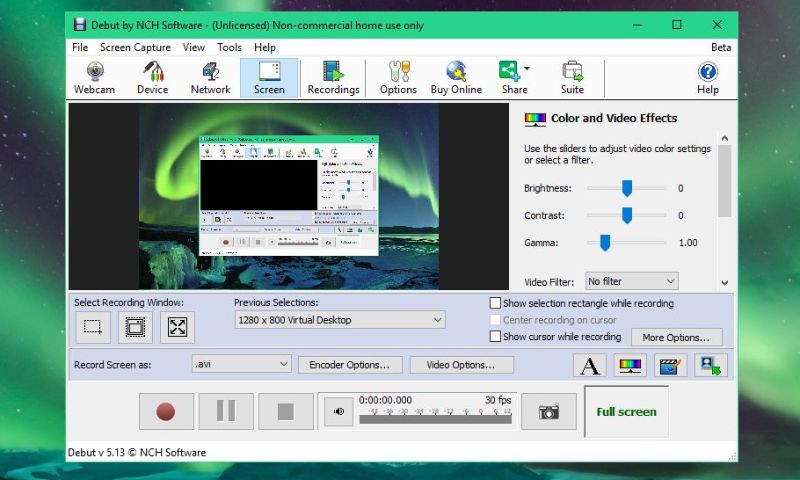Screen dimensions: 800x480
Task: Click the Gamma value 1.00
Action: click(x=688, y=243)
